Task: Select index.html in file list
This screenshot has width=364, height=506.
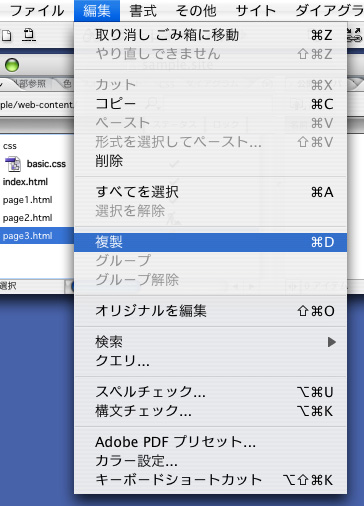Action: click(x=25, y=182)
